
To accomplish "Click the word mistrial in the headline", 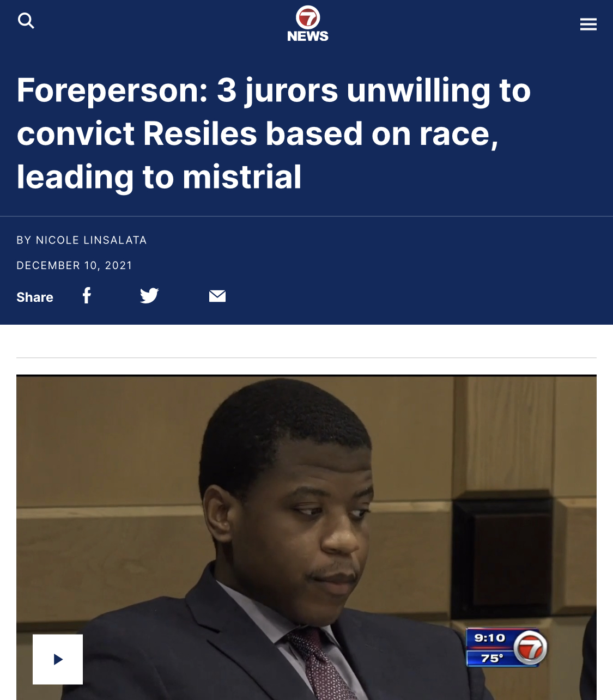I will pyautogui.click(x=242, y=177).
